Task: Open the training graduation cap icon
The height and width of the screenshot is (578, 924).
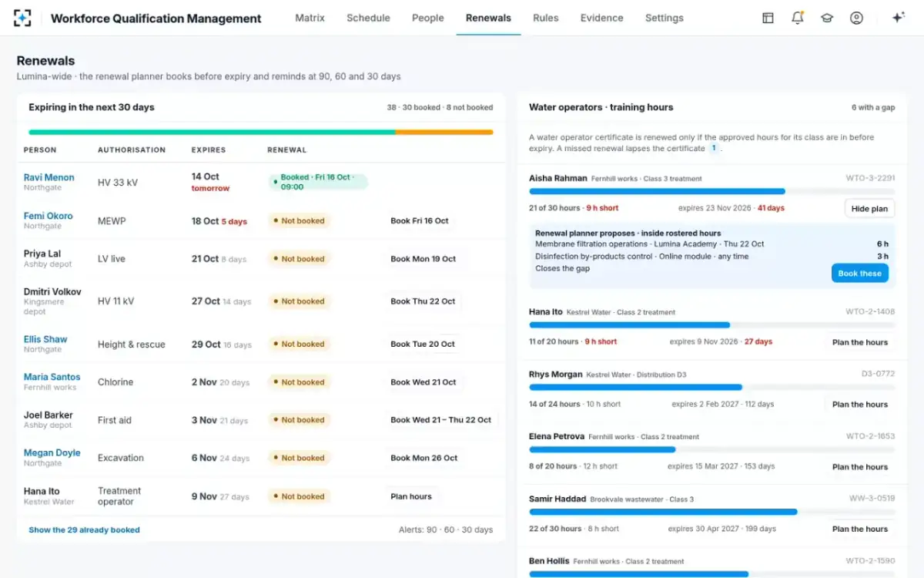Action: pyautogui.click(x=827, y=18)
